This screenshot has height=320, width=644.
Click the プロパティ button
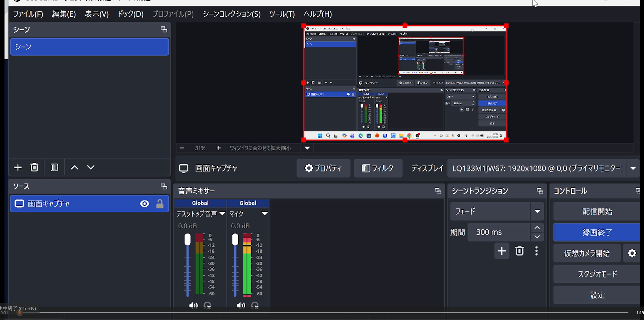click(x=323, y=168)
